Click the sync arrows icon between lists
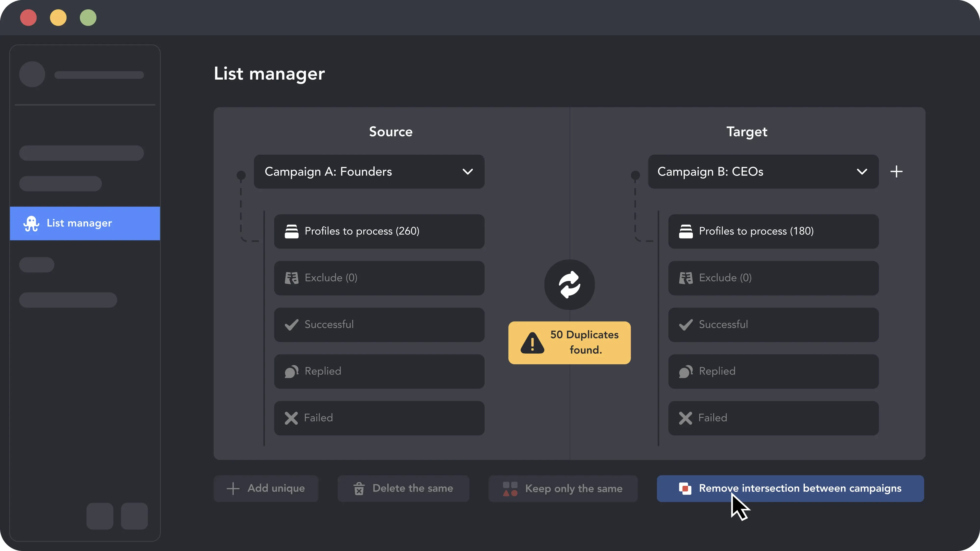Image resolution: width=980 pixels, height=551 pixels. (570, 284)
